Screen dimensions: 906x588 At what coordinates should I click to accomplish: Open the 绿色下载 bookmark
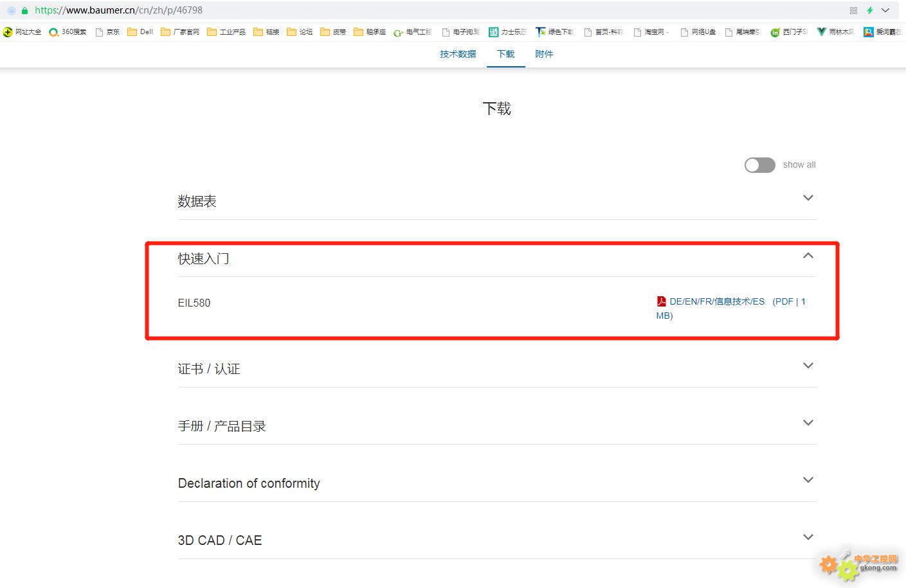(x=555, y=31)
